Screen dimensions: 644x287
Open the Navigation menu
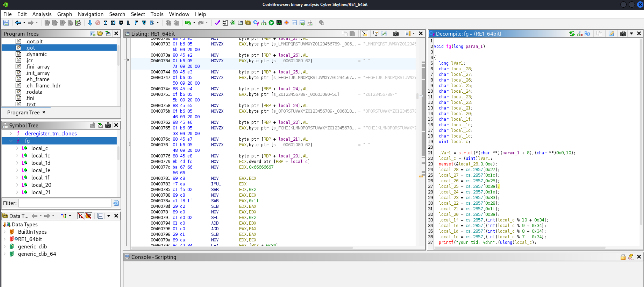91,14
